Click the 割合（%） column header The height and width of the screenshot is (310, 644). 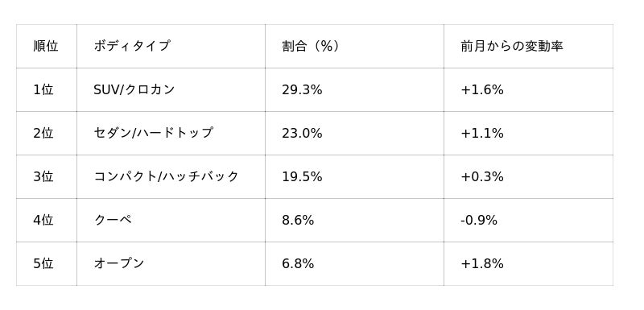354,46
